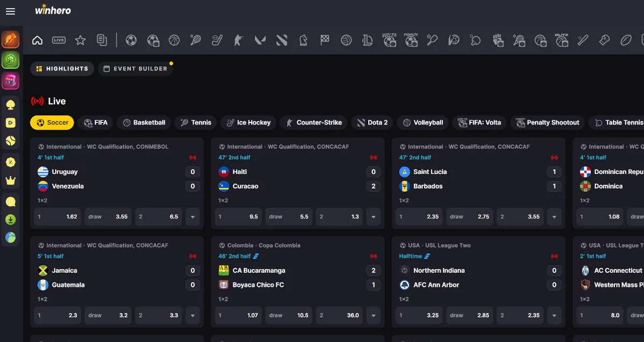Screen dimensions: 644x342
Task: Select the FIFA live filter chip
Action: pyautogui.click(x=96, y=122)
